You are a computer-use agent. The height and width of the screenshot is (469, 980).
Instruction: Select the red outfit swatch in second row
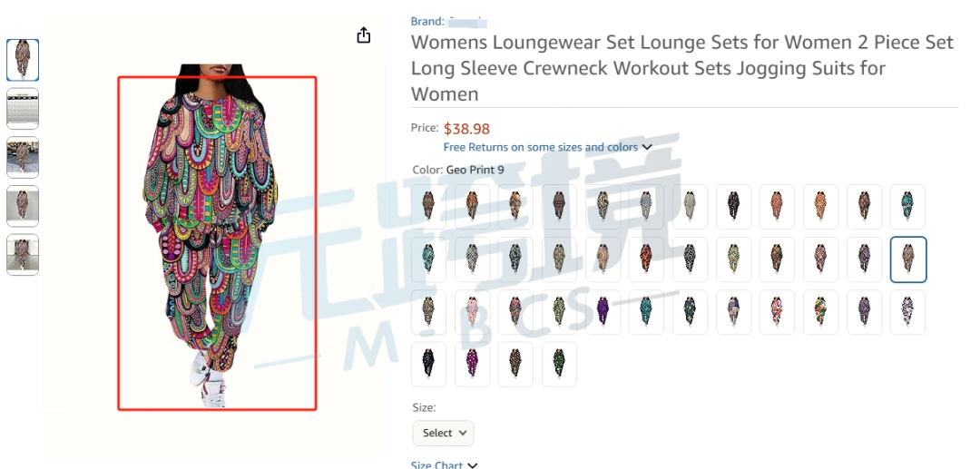(x=646, y=259)
